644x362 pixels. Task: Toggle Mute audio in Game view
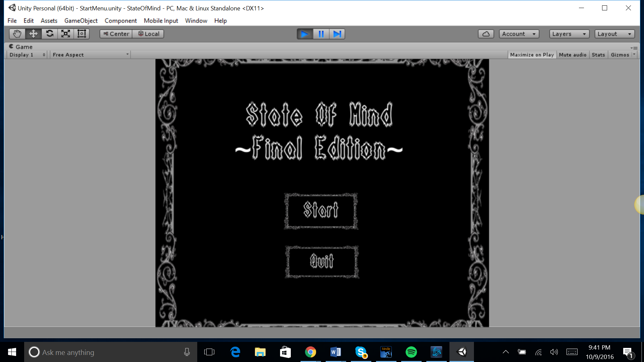[573, 55]
